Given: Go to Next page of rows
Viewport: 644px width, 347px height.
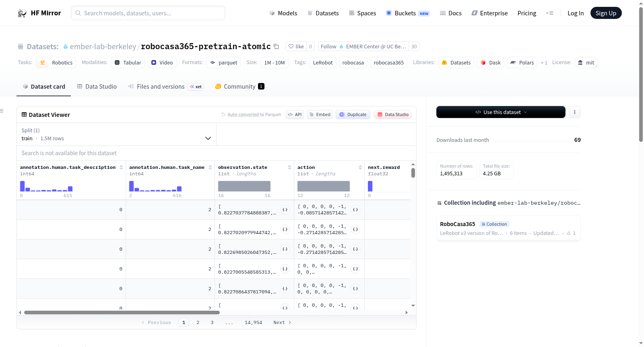Looking at the screenshot, I should click(282, 322).
